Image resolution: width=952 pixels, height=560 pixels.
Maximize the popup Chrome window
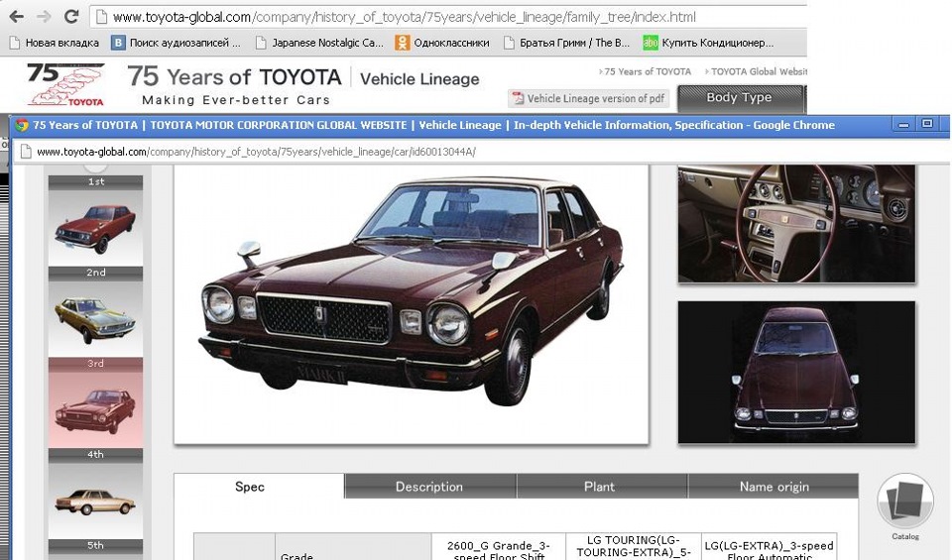(927, 124)
